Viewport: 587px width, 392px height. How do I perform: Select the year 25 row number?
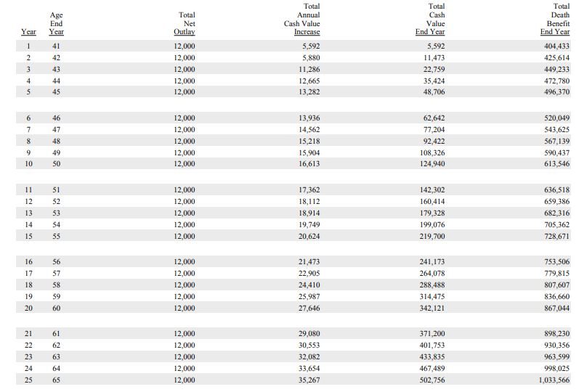click(28, 380)
